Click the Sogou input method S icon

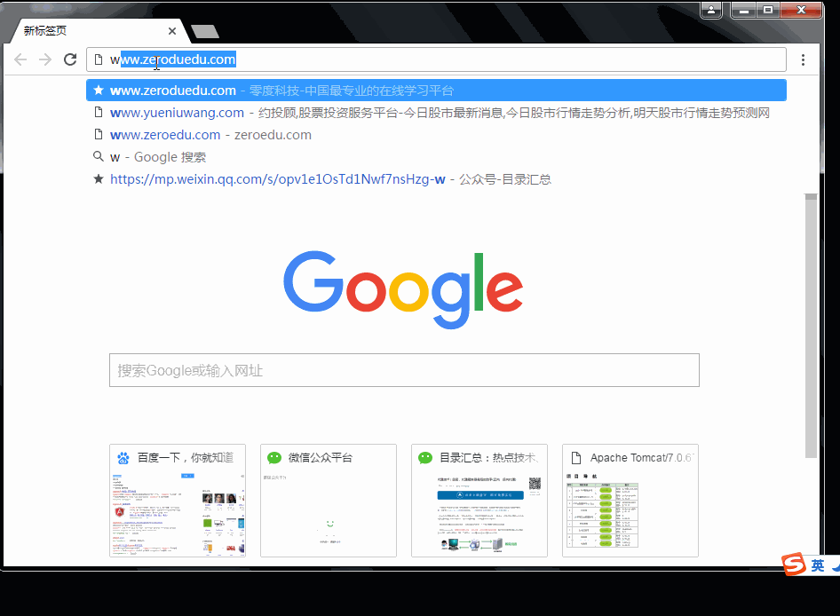point(794,564)
